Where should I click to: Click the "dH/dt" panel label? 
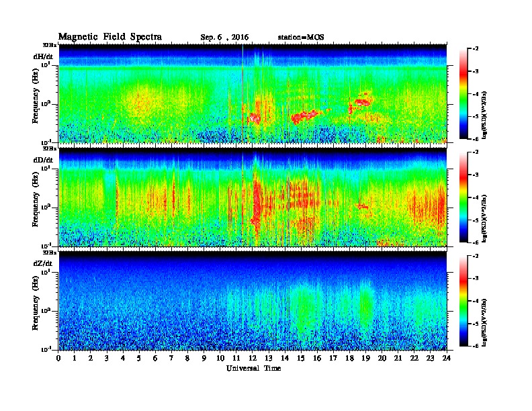click(43, 56)
